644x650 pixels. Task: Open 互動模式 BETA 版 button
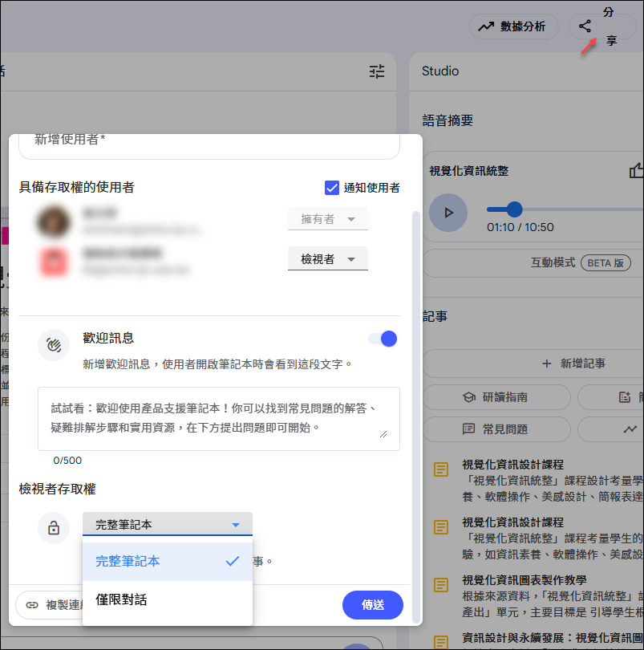pyautogui.click(x=533, y=262)
